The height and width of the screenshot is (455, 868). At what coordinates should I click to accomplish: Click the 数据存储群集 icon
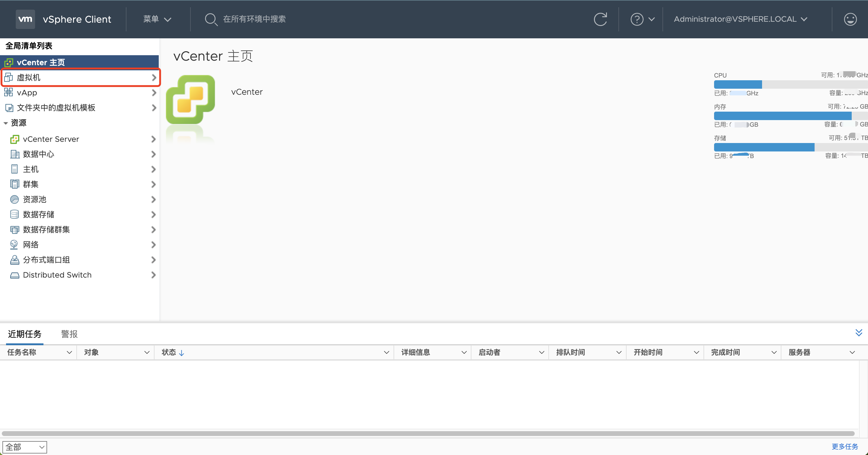(14, 230)
